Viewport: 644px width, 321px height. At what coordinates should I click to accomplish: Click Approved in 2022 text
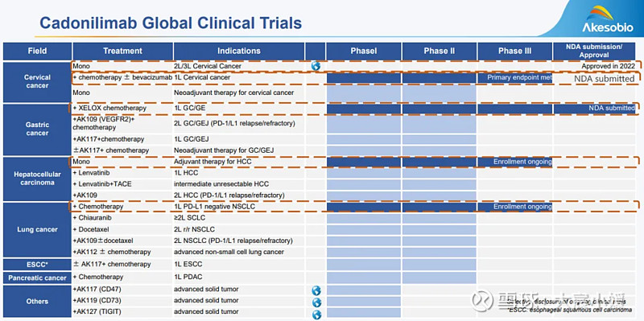pyautogui.click(x=608, y=66)
